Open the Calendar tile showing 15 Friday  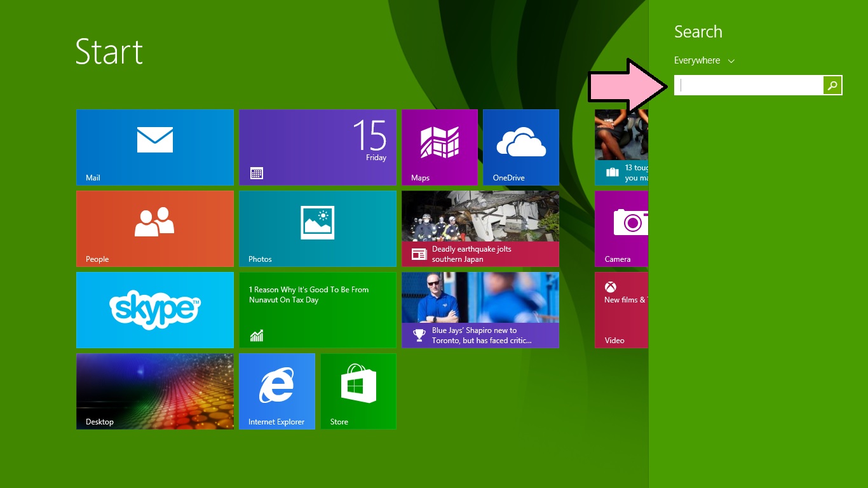[318, 147]
